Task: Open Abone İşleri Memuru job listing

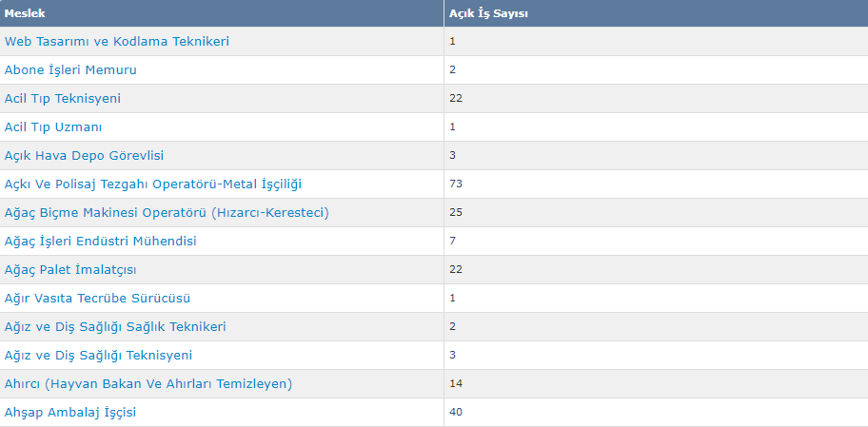Action: (x=70, y=70)
